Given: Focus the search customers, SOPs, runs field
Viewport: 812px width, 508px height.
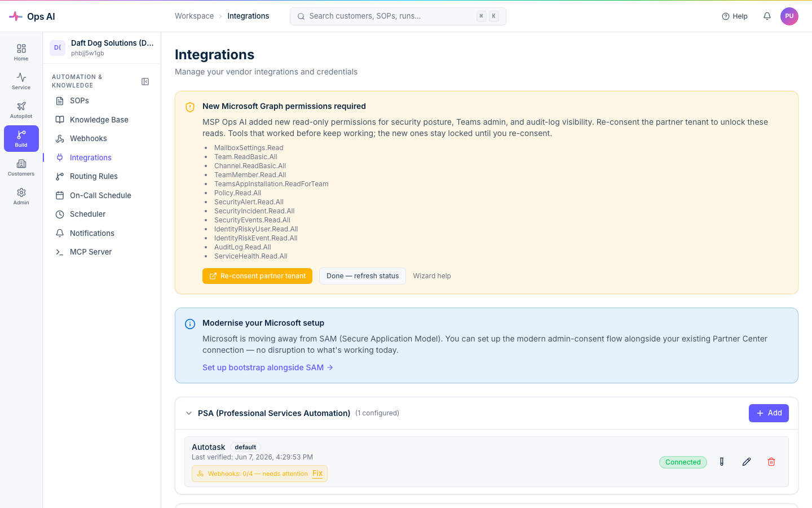Looking at the screenshot, I should pos(398,16).
